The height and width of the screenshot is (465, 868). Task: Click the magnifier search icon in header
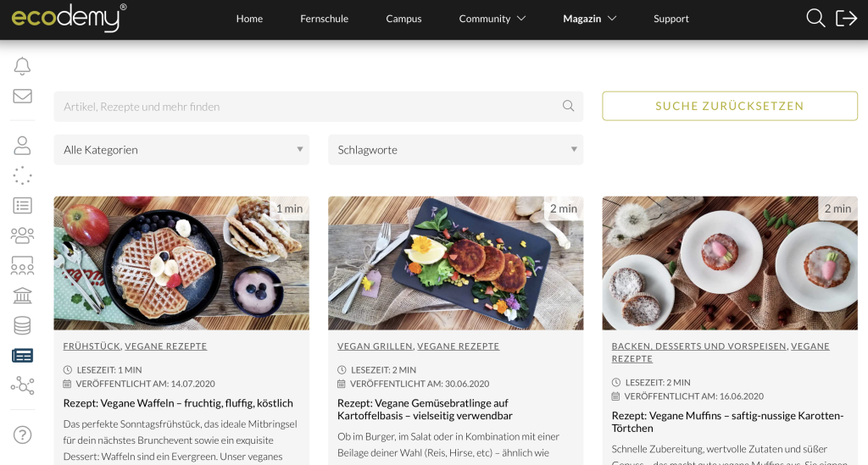815,19
